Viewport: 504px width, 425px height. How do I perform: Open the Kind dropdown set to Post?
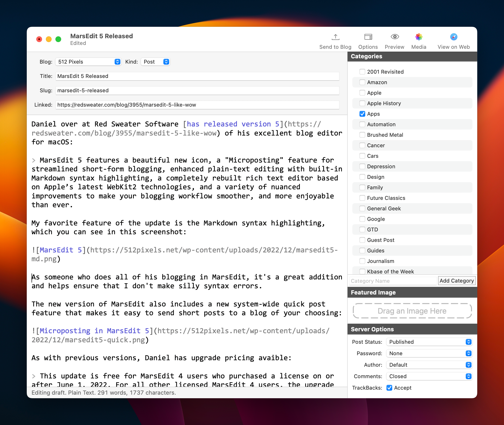tap(155, 62)
